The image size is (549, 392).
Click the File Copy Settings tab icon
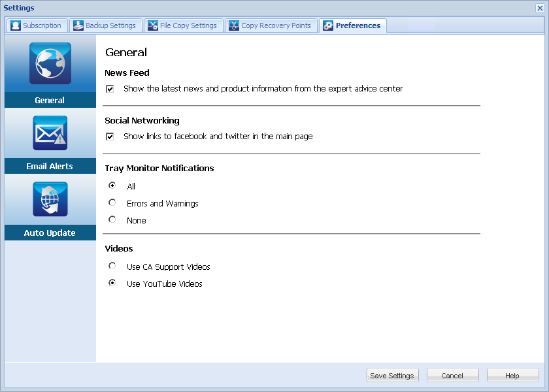(x=152, y=25)
